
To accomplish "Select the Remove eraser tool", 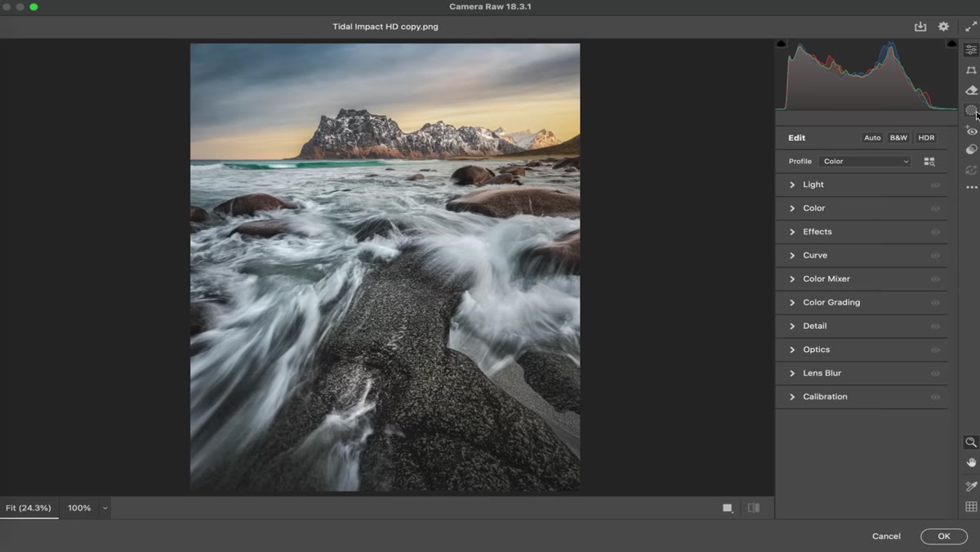I will tap(971, 90).
